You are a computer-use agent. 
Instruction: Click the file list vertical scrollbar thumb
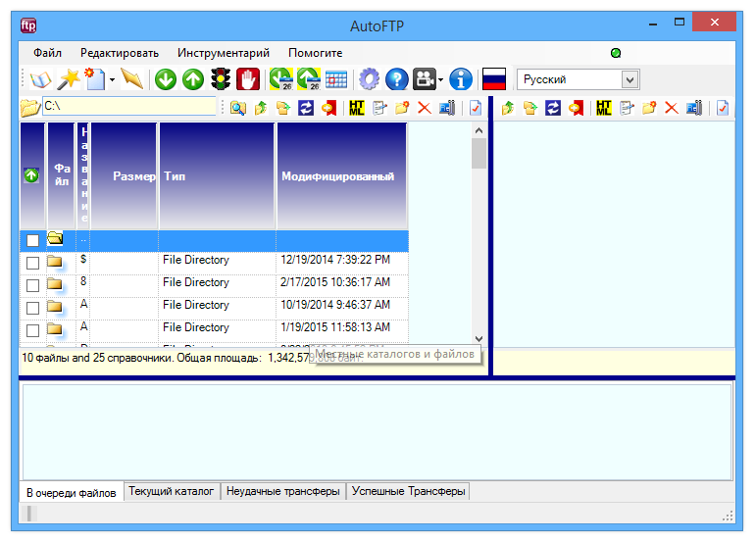click(x=479, y=153)
